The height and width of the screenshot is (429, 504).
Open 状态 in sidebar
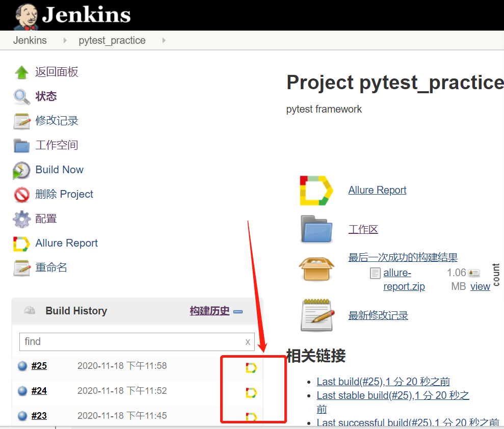46,96
